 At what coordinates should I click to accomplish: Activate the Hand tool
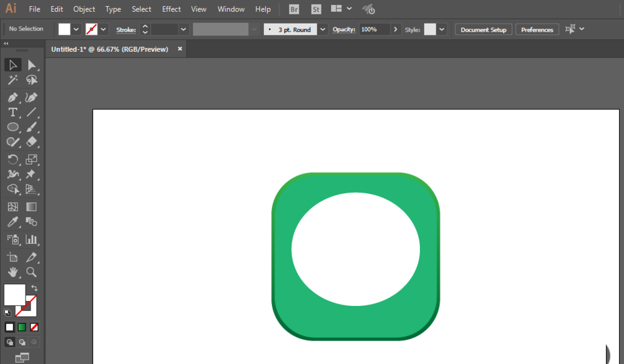[x=12, y=272]
